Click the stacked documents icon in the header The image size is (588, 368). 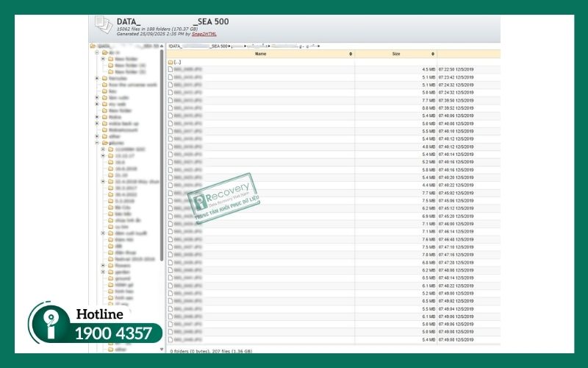point(103,26)
